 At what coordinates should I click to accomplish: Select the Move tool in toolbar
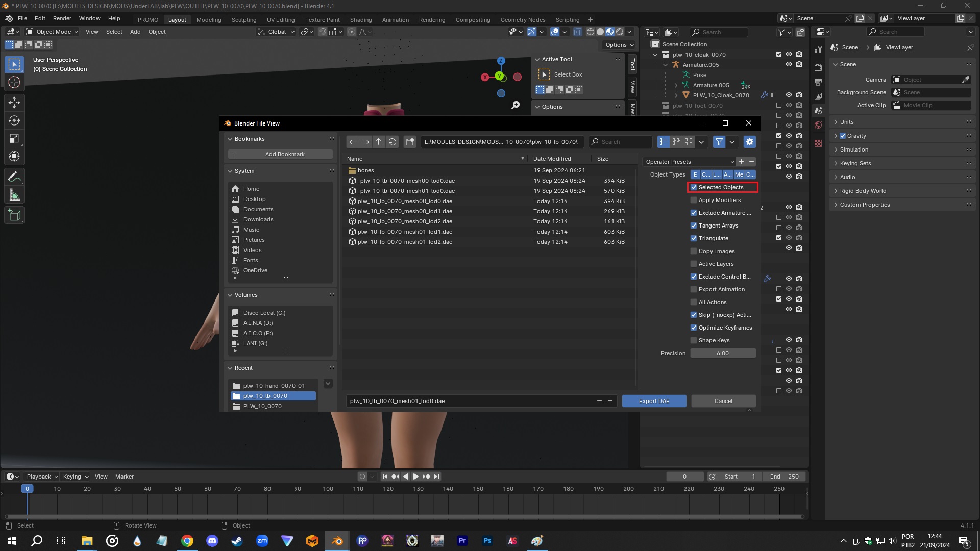pos(14,103)
